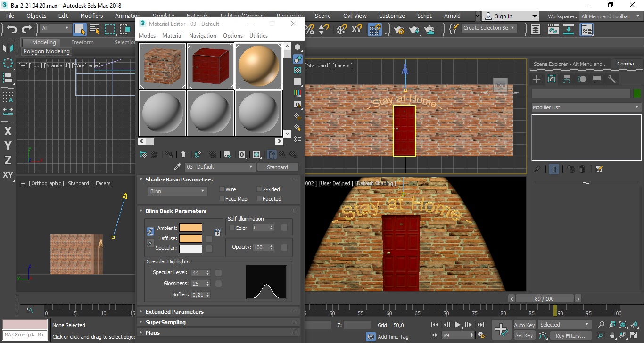The image size is (644, 343).
Task: Open Material Editor Navigation menu
Action: (202, 36)
